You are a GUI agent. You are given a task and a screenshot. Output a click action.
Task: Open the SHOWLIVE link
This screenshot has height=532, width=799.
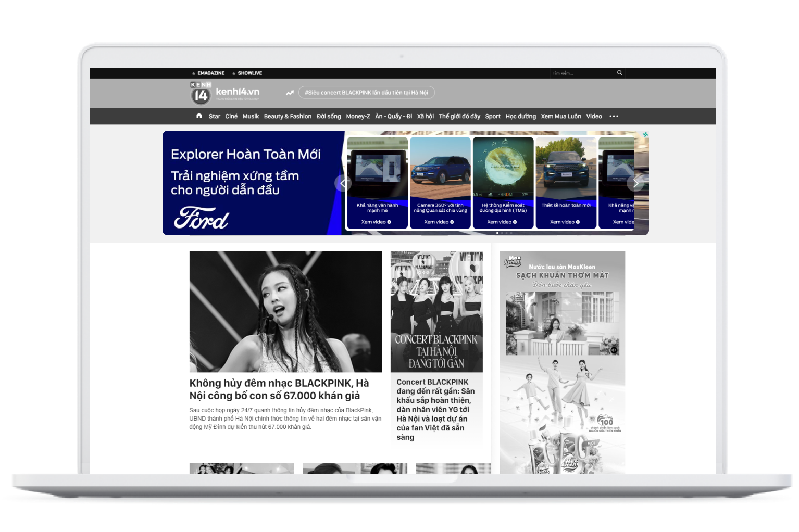(x=249, y=73)
